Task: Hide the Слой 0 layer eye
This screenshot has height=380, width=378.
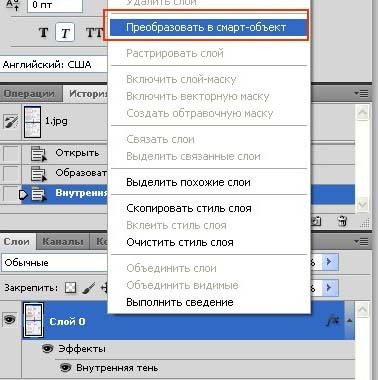Action: click(x=10, y=320)
